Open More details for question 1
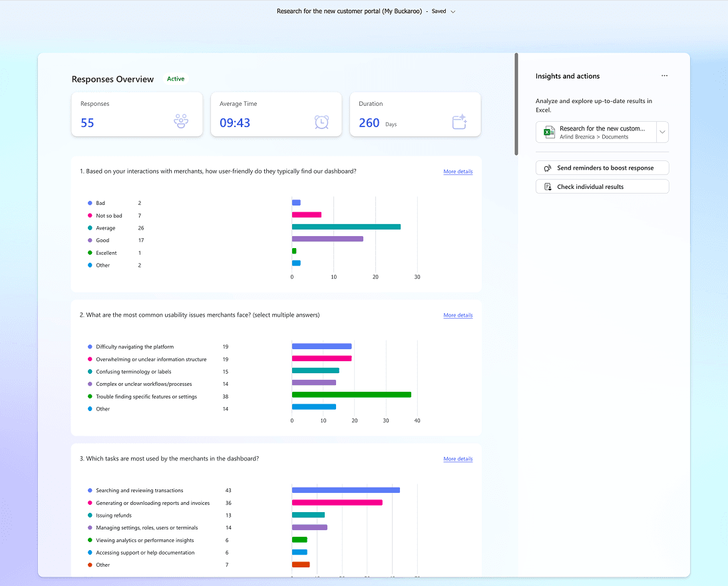This screenshot has height=586, width=728. (458, 172)
